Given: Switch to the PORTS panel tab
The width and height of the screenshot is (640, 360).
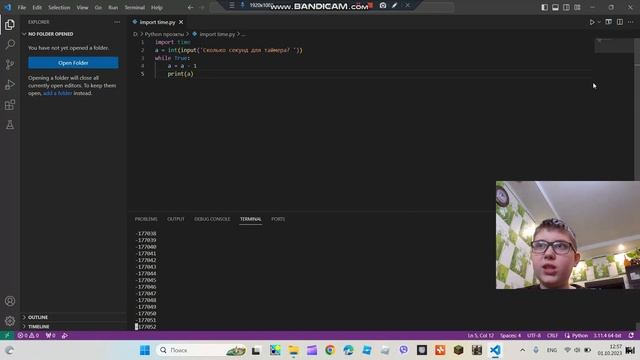Looking at the screenshot, I should [x=278, y=219].
